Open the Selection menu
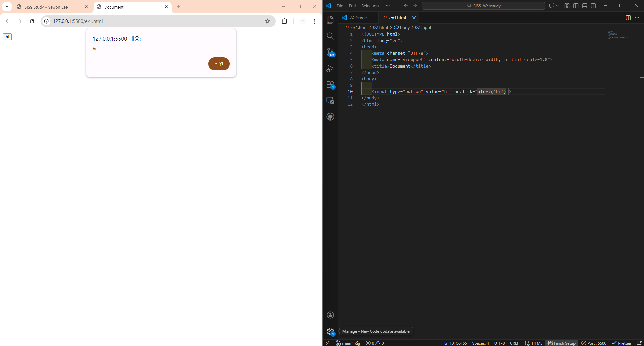Viewport: 644px width, 346px height. coord(370,6)
